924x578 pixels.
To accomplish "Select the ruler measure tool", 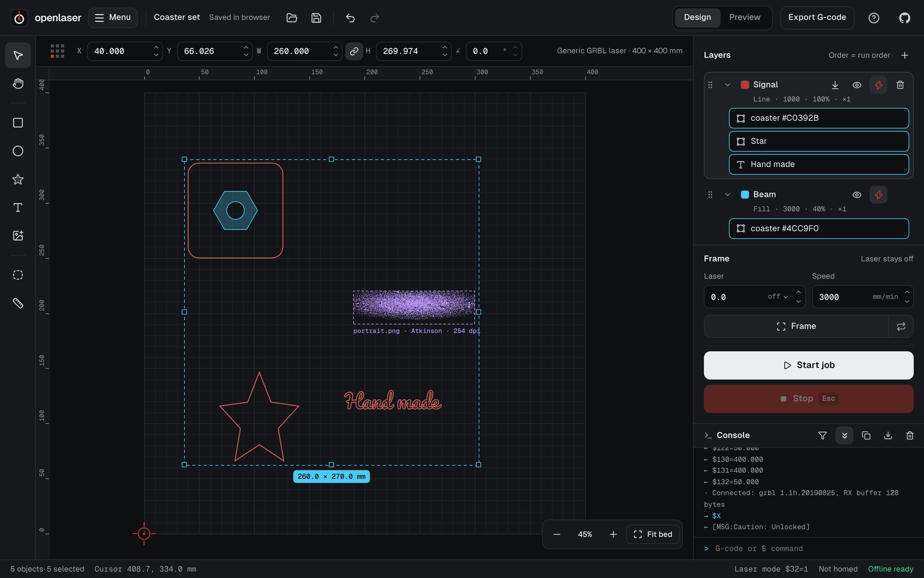I will coord(18,303).
